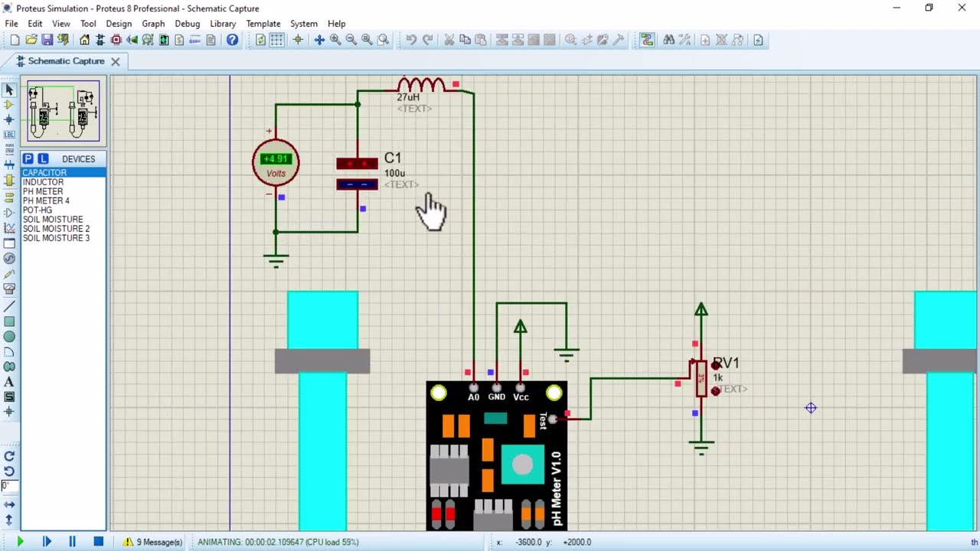
Task: Activate the Wire Label (LBL) tool
Action: [x=10, y=135]
